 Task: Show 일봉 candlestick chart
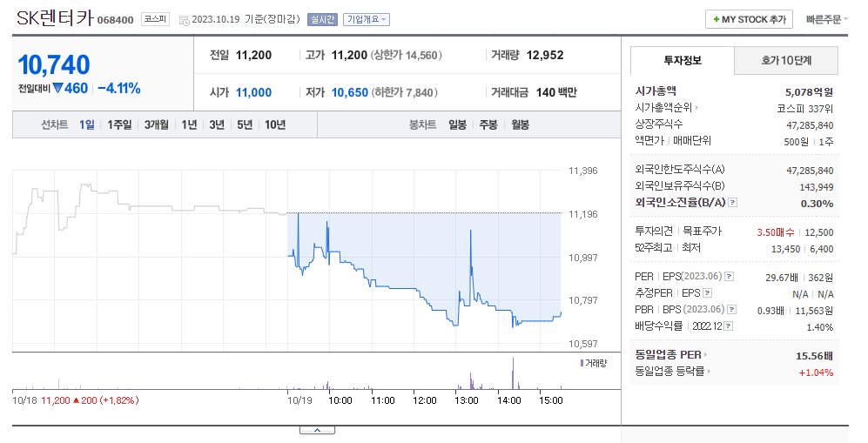(457, 124)
